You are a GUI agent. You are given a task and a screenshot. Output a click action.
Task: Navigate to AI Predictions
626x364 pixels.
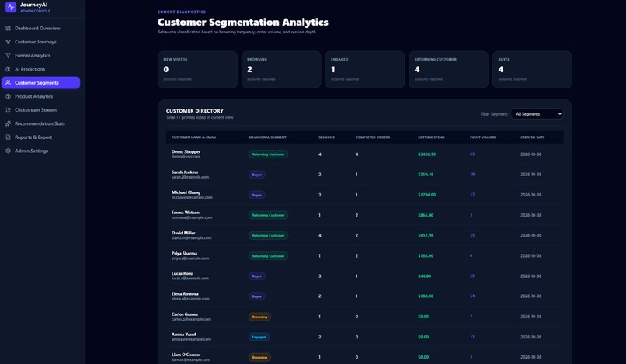40,69
